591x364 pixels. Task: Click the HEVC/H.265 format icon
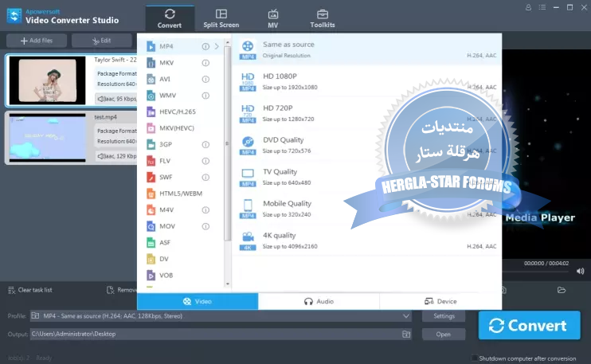[x=151, y=112]
